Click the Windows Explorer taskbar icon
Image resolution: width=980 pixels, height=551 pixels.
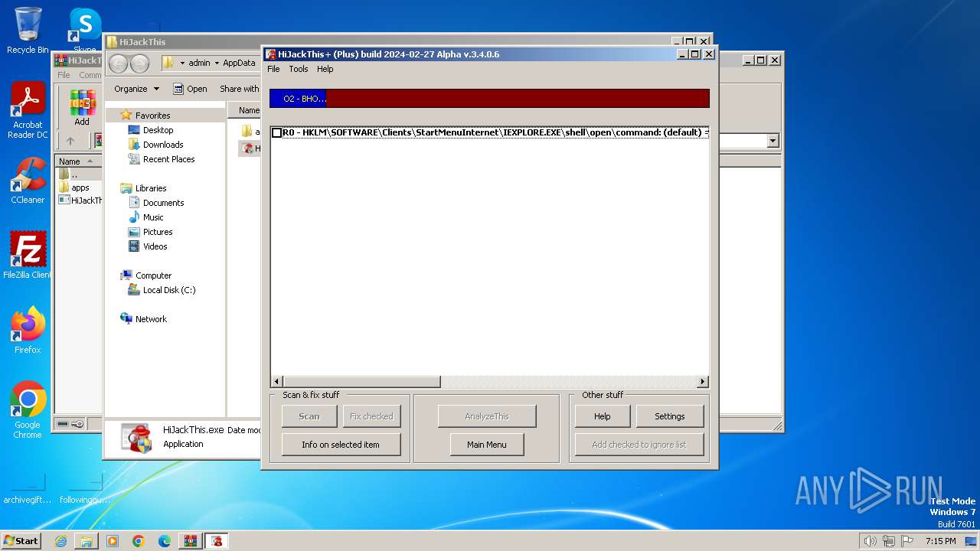click(87, 541)
